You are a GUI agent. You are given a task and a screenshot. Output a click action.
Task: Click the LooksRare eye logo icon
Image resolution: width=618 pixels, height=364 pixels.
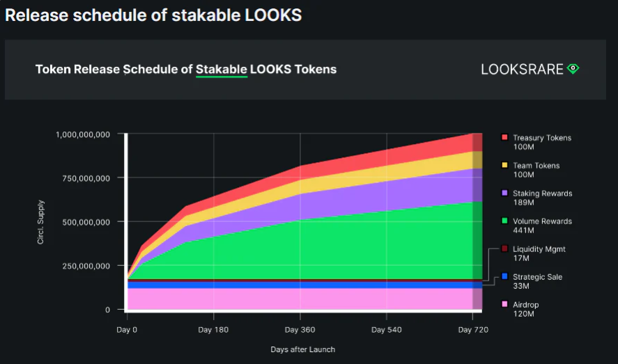coord(573,69)
